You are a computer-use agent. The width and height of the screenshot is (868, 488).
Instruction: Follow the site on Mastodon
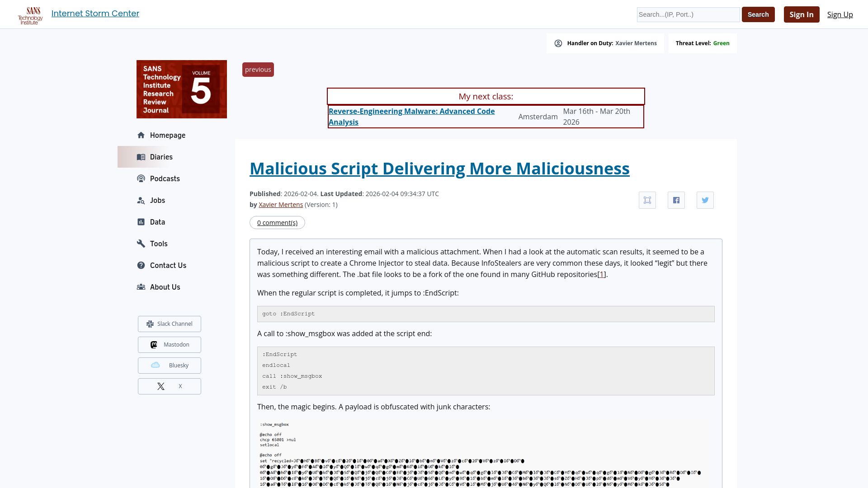click(169, 344)
